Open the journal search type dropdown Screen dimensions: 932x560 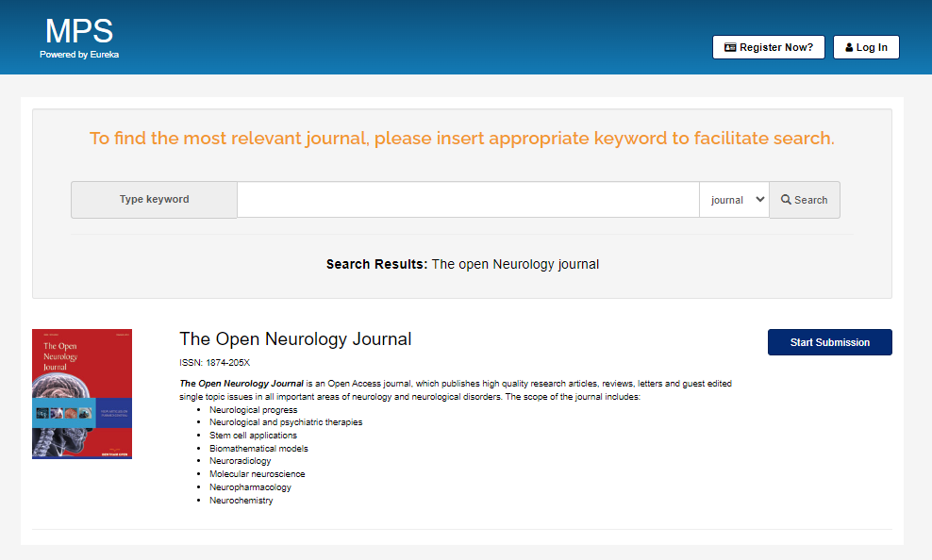click(x=734, y=200)
